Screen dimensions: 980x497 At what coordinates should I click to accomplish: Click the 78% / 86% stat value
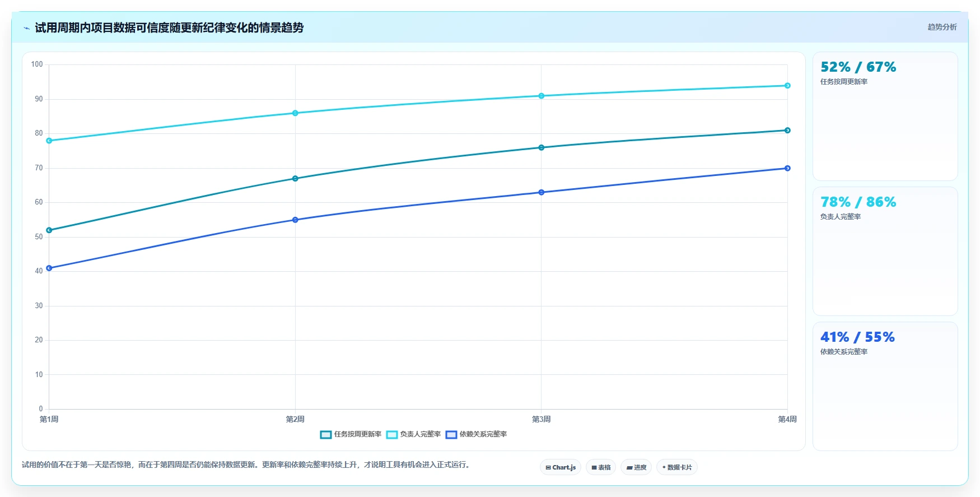pos(858,202)
